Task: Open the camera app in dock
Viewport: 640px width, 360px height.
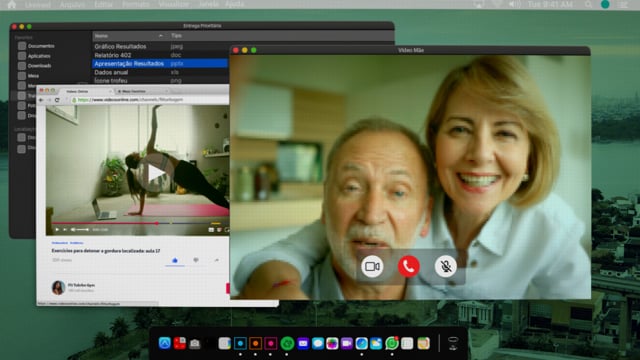Action: tap(195, 344)
